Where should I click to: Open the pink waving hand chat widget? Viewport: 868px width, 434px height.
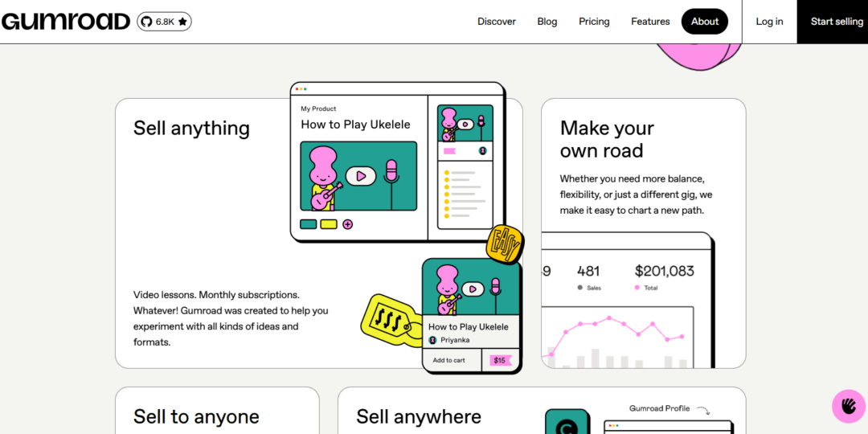(849, 407)
